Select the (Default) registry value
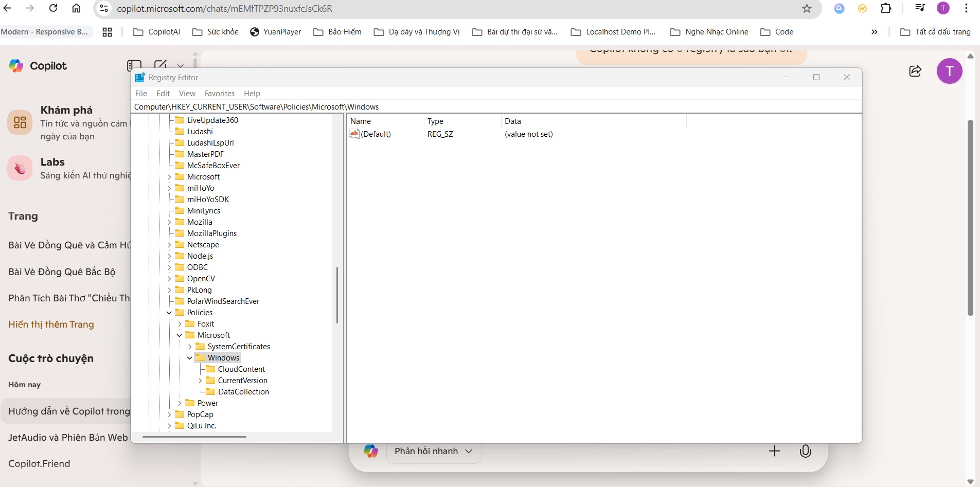This screenshot has height=487, width=980. point(376,134)
